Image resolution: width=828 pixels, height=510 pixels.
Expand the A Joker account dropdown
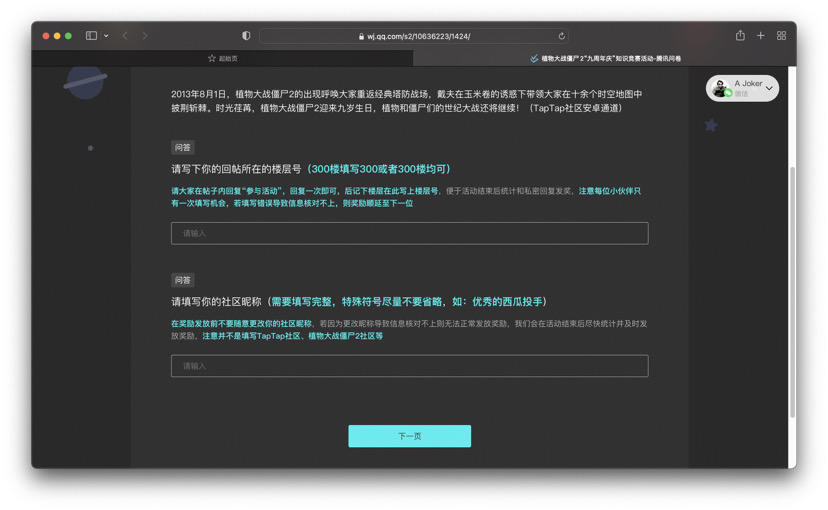[x=769, y=88]
